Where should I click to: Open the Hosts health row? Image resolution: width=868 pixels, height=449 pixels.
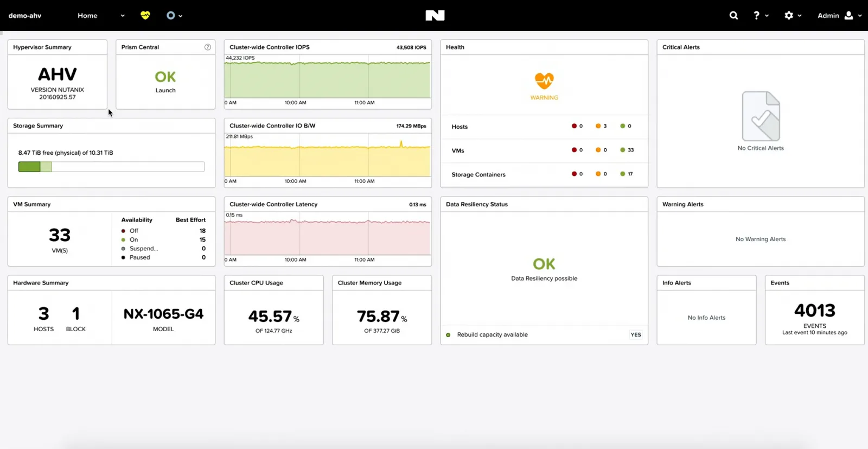pyautogui.click(x=459, y=127)
